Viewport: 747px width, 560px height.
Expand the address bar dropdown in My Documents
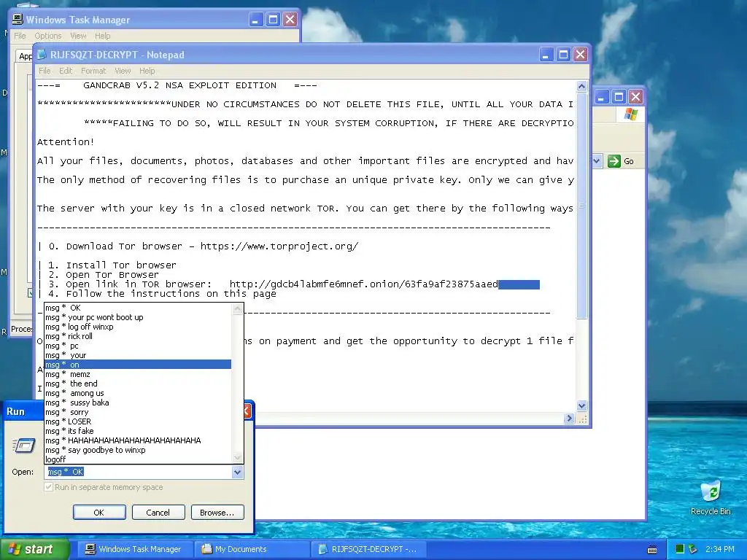coord(597,161)
